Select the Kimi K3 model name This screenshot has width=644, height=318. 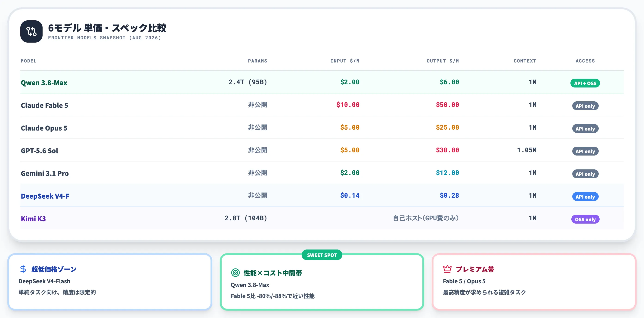click(x=33, y=219)
